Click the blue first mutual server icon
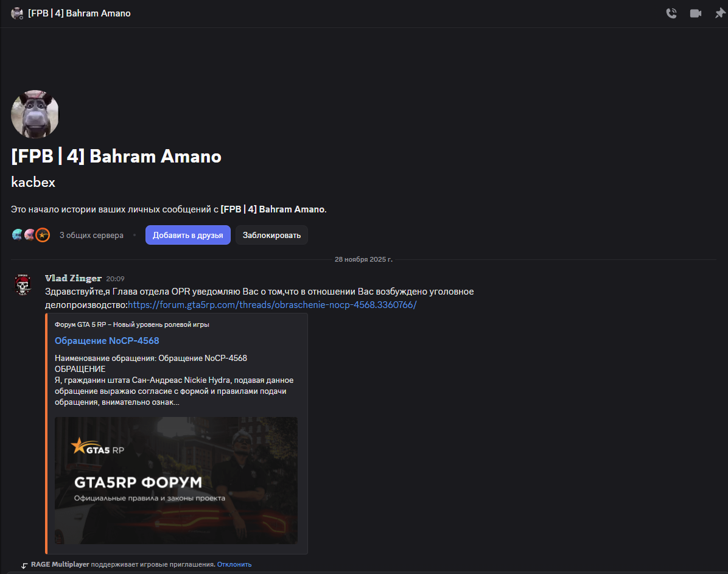 [x=17, y=234]
